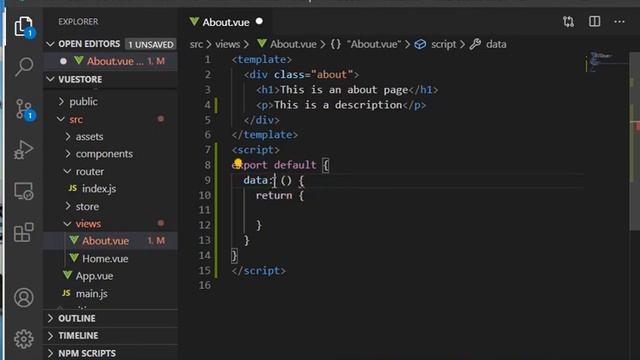640x360 pixels.
Task: Click the "<template>" tag on line 1
Action: [262, 60]
